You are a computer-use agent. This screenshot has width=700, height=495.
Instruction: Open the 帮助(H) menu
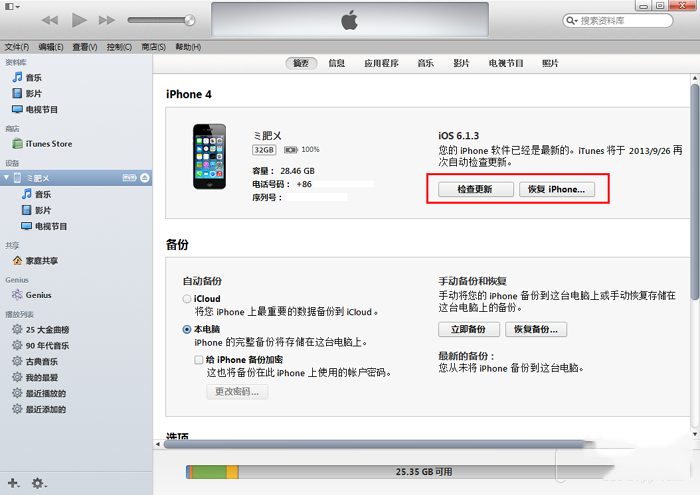click(188, 47)
